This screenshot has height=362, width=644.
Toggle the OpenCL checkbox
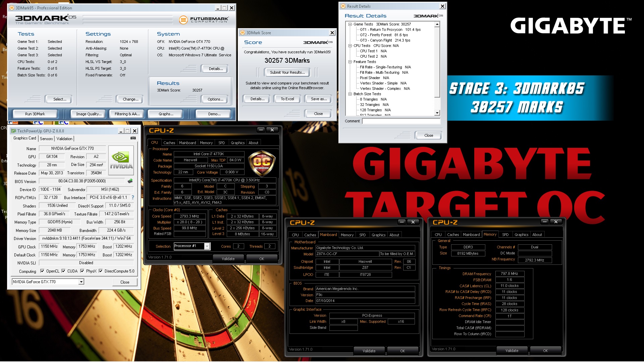coord(42,271)
